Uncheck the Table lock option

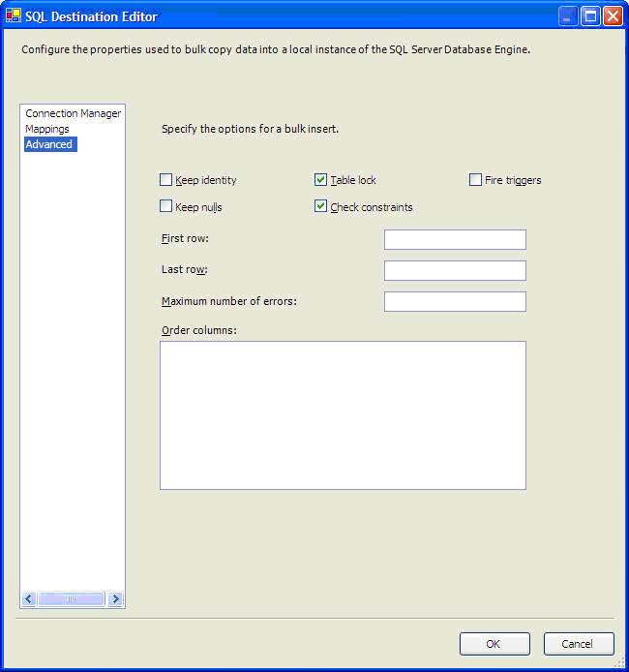tap(321, 180)
